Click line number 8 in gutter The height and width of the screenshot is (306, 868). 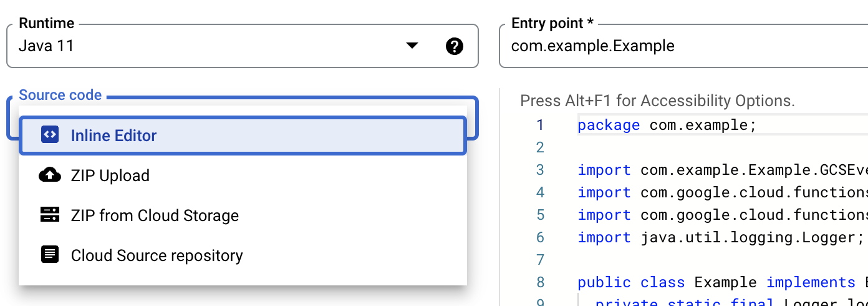(540, 282)
